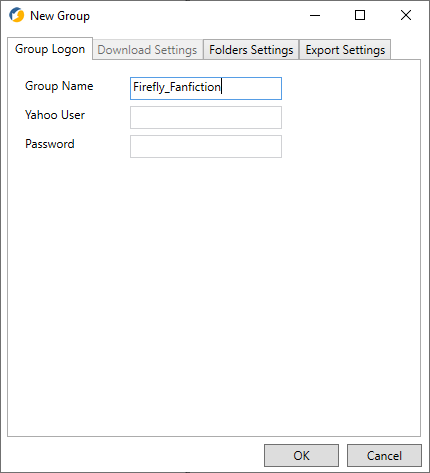Open the Export Settings tab

(345, 50)
